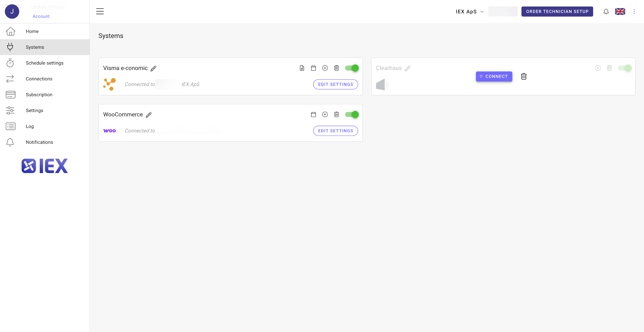The image size is (644, 332).
Task: Delete Clearhaus using trash icon beside Connect
Action: [524, 76]
